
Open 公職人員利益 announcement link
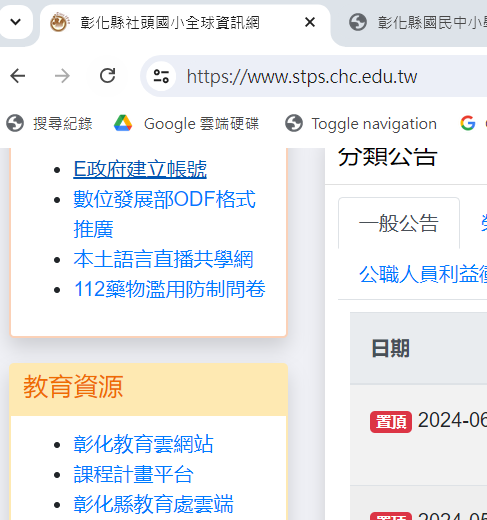(423, 274)
